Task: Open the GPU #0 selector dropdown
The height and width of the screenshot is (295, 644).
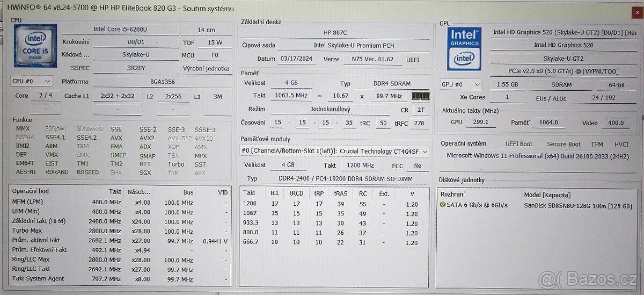Action: (461, 84)
